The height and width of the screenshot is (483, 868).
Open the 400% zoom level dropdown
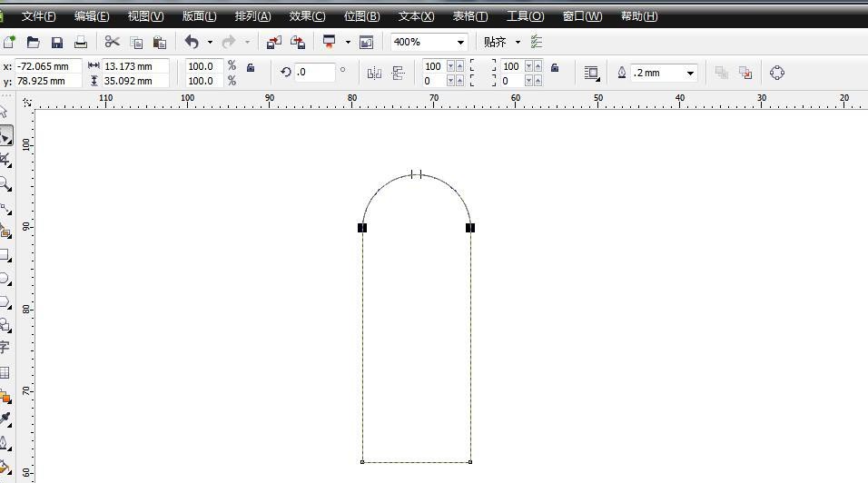(x=460, y=42)
